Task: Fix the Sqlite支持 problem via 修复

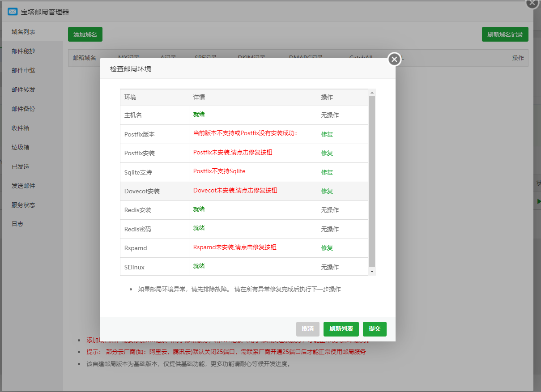Action: [327, 172]
